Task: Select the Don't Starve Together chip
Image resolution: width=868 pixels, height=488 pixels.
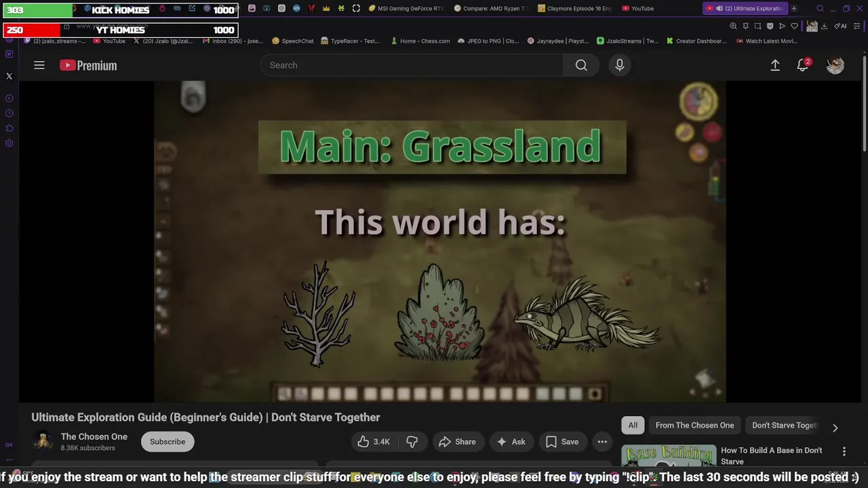Action: [785, 426]
